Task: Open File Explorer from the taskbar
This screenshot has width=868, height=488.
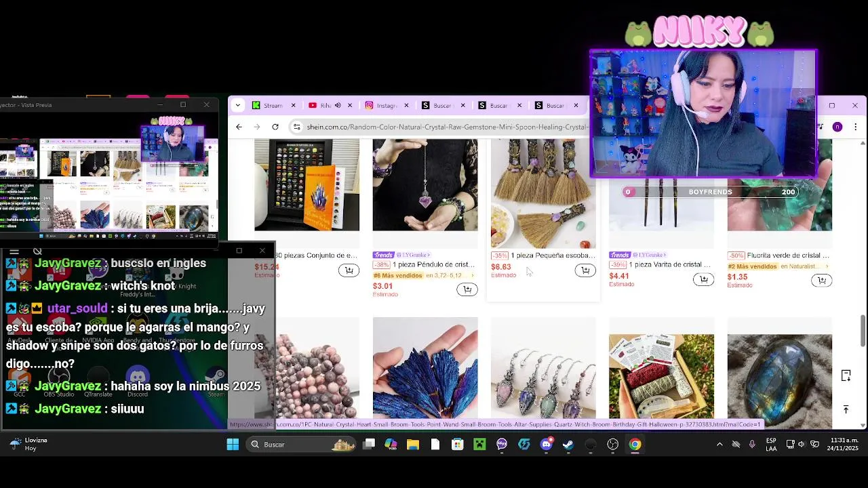Action: 413,445
